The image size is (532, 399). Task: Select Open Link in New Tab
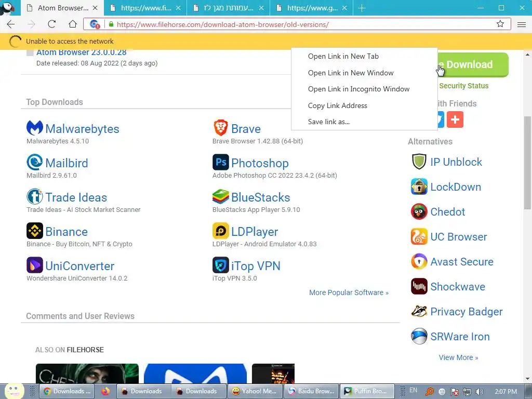click(x=364, y=56)
